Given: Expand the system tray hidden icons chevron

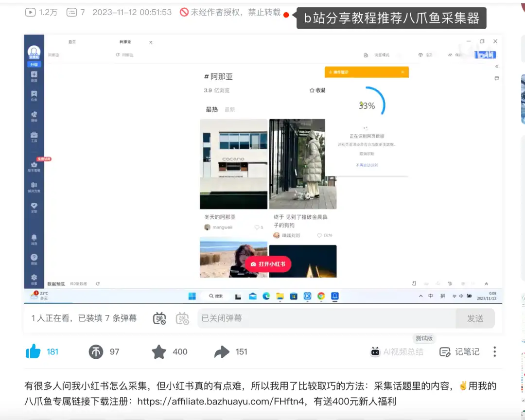Looking at the screenshot, I should click(420, 296).
